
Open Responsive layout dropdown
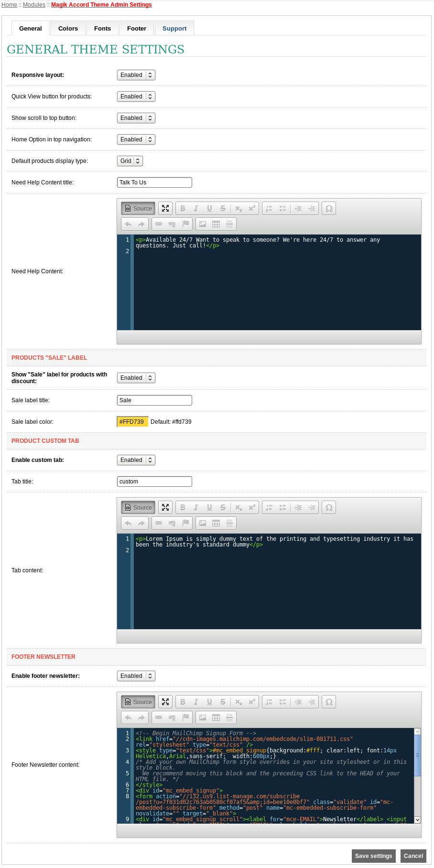(136, 75)
